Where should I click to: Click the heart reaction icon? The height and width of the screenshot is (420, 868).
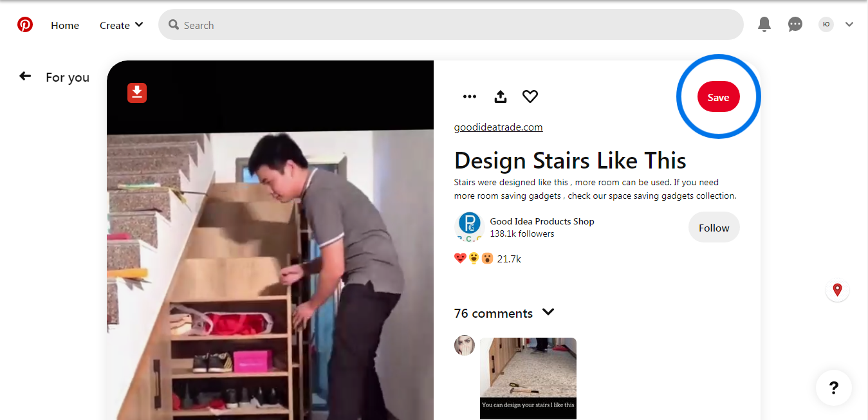click(530, 96)
